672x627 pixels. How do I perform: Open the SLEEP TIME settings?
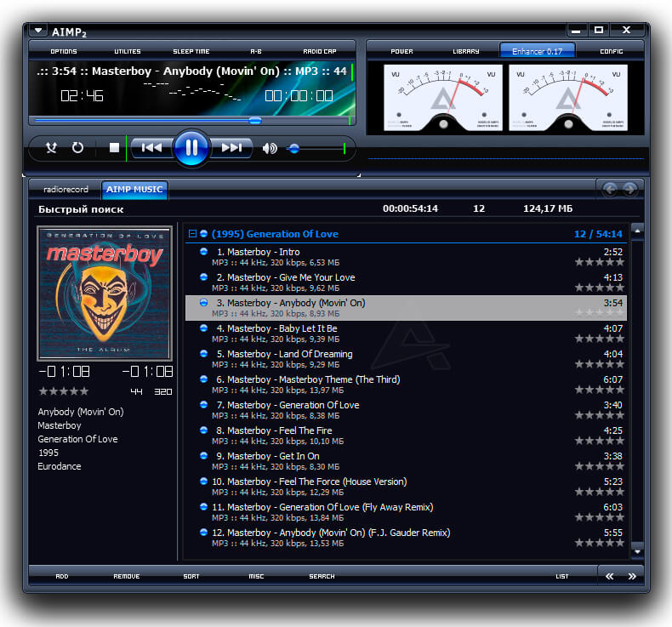[x=191, y=51]
